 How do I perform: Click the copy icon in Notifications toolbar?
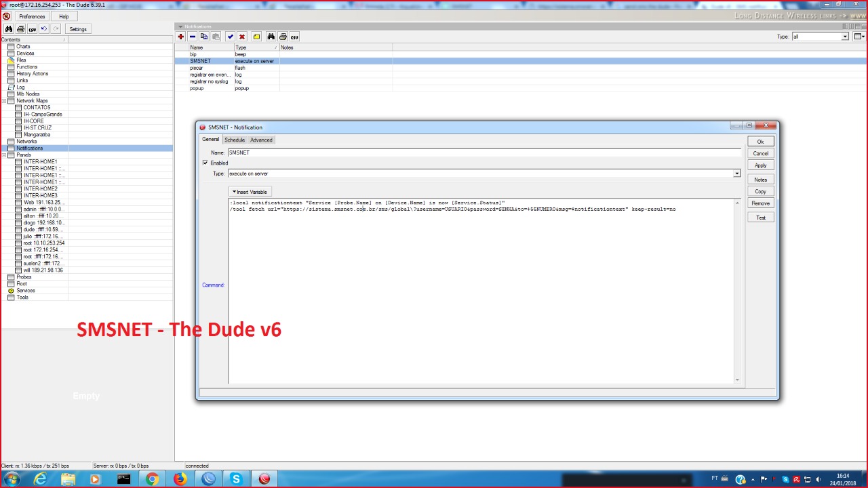click(x=204, y=37)
